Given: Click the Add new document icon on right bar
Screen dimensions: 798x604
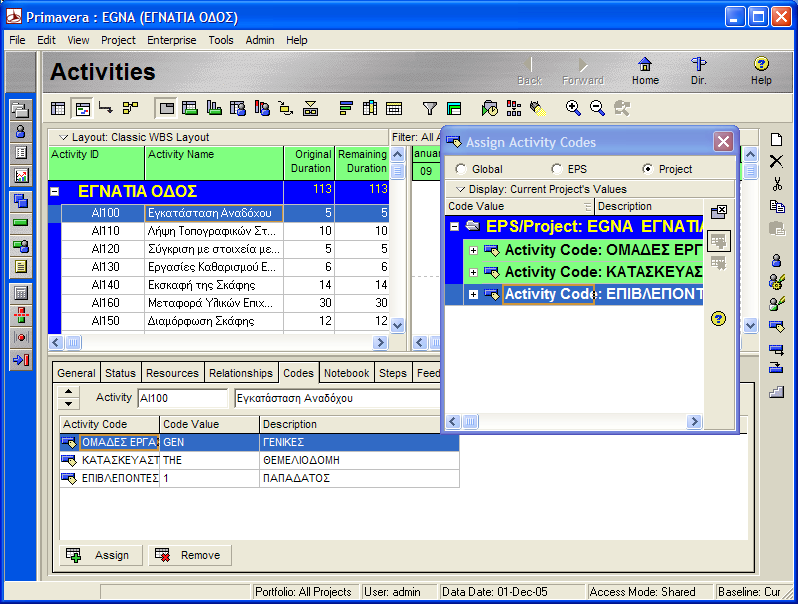Looking at the screenshot, I should point(776,139).
